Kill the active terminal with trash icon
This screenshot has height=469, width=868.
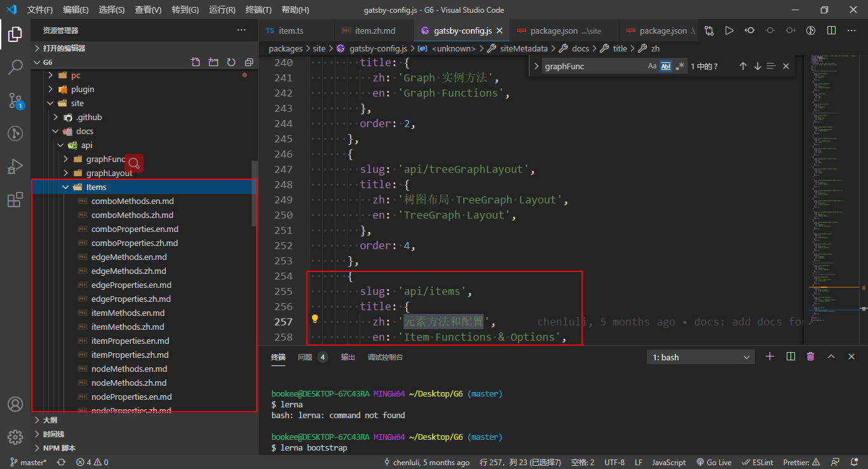(810, 356)
